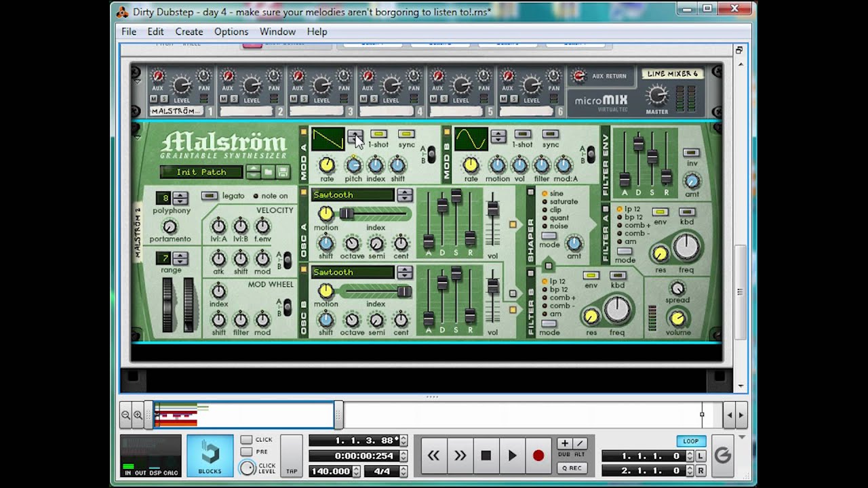
Task: Click the Shaper amt knob
Action: [574, 243]
